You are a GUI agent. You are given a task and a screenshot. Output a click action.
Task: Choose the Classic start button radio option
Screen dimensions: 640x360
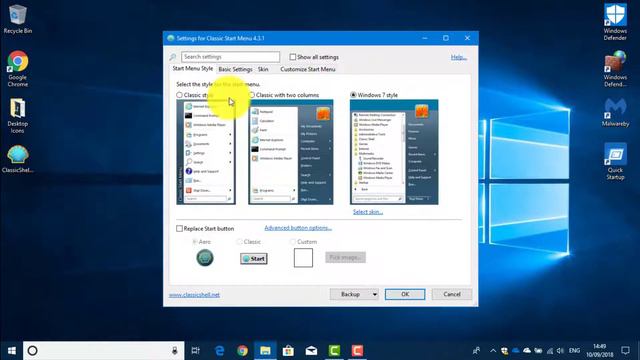pyautogui.click(x=240, y=242)
